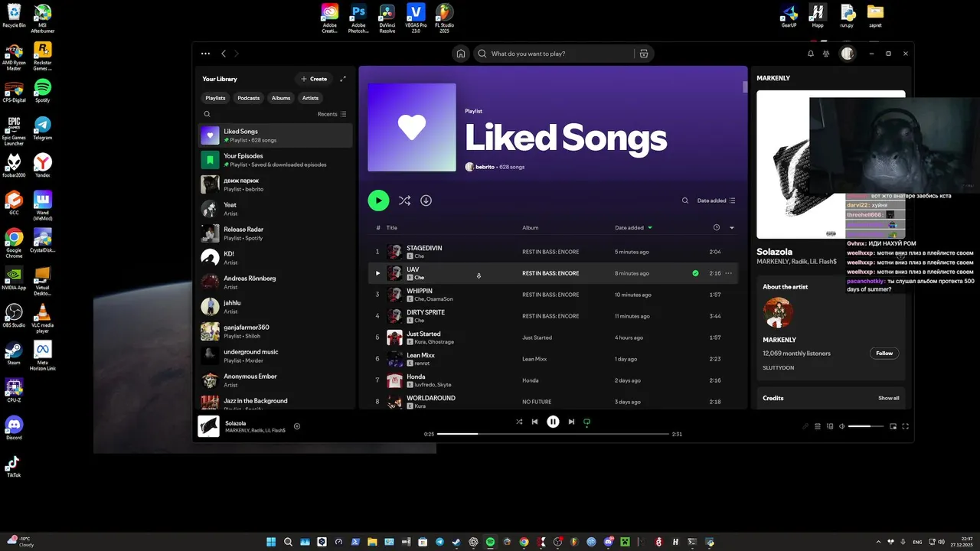Skip to the previous track
This screenshot has width=980, height=551.
(534, 422)
